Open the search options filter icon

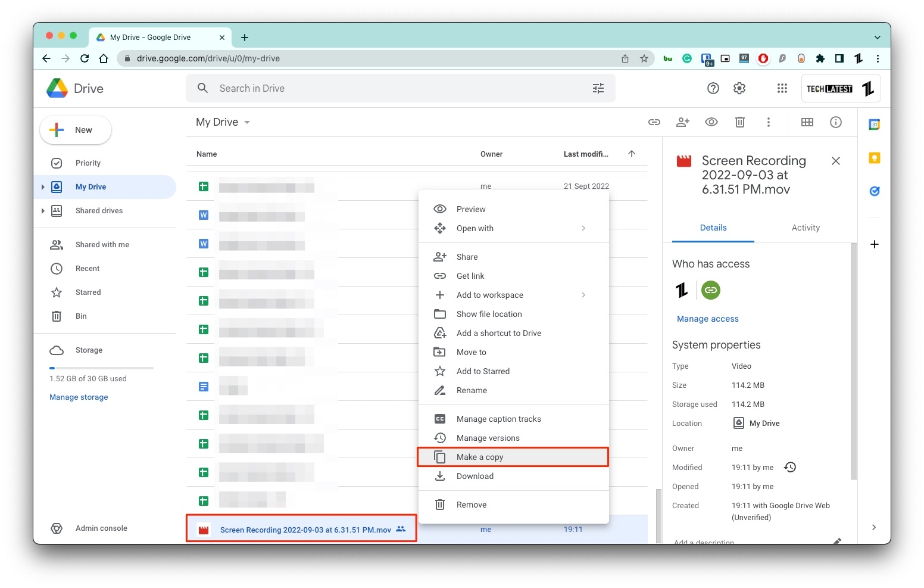(598, 88)
